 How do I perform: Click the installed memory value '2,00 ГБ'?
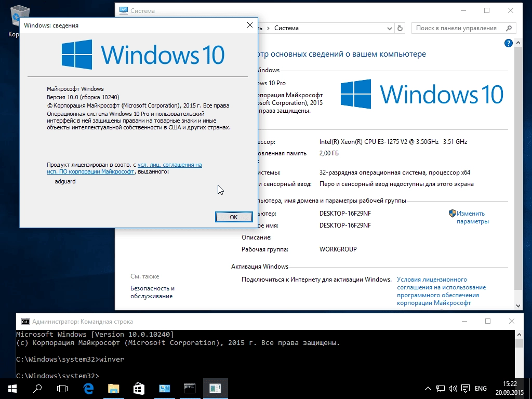tap(329, 153)
